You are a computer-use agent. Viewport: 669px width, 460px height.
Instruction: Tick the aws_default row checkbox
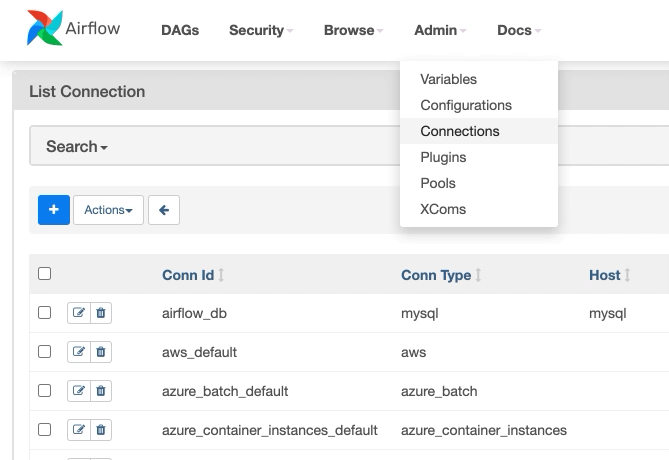[44, 352]
